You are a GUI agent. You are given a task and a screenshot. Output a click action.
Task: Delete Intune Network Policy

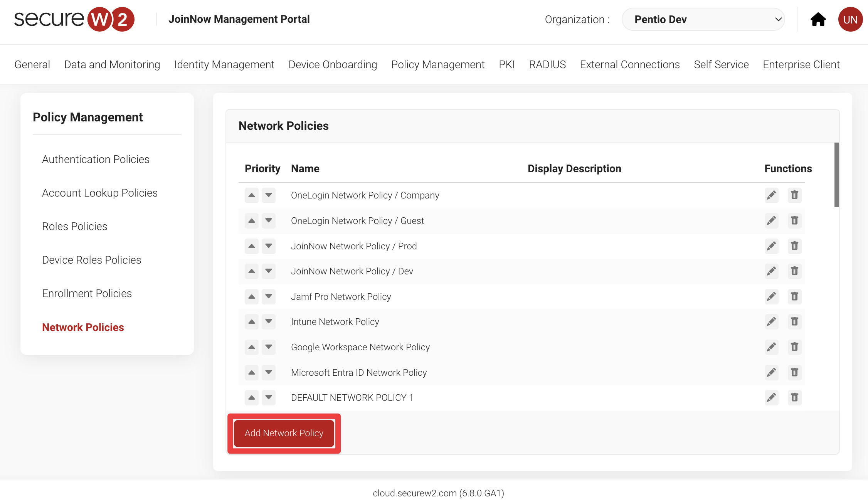[x=794, y=322]
